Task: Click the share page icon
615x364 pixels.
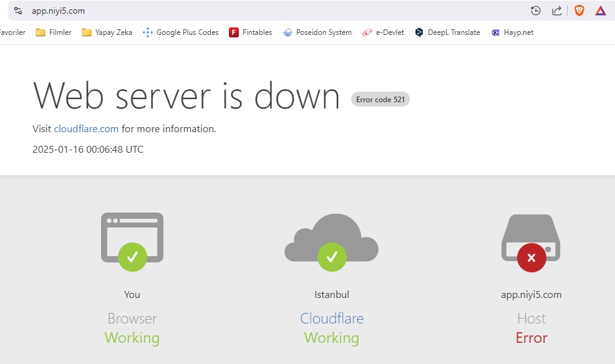Action: click(x=556, y=11)
